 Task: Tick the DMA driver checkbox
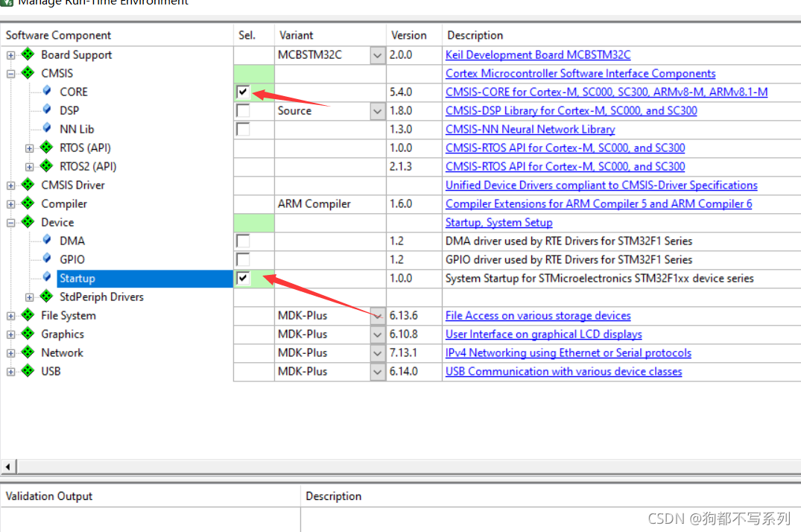(243, 241)
